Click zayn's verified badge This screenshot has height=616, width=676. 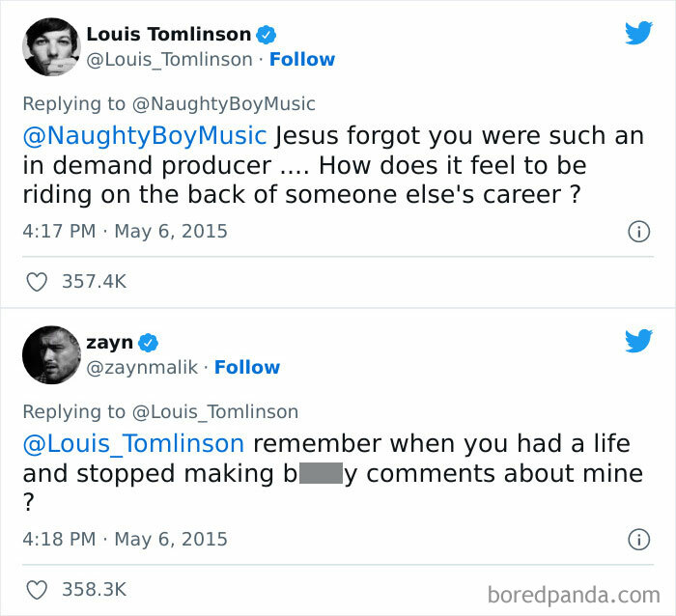(x=150, y=342)
